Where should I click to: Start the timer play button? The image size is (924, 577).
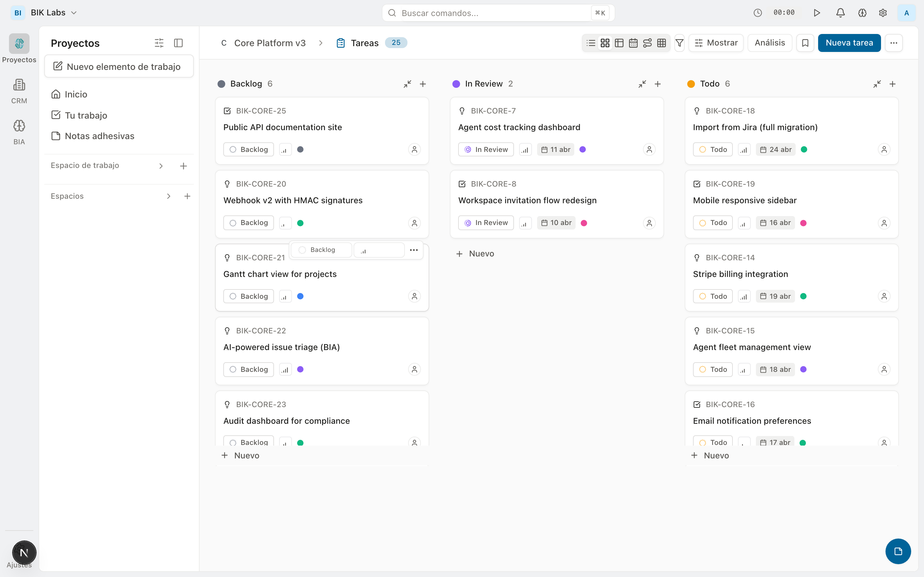tap(817, 13)
